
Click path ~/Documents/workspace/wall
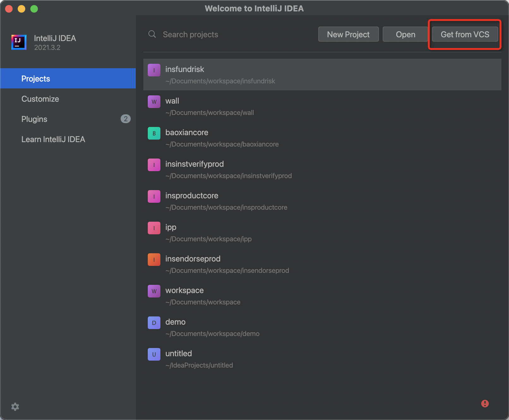210,113
